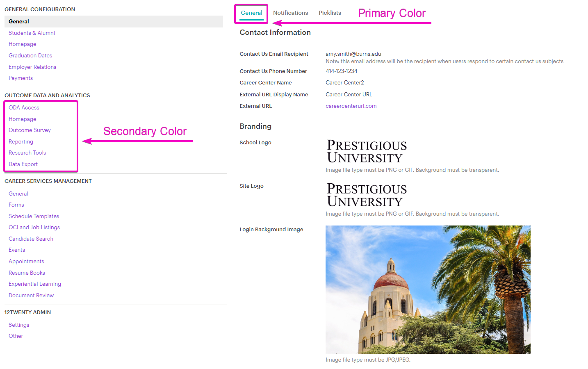Open Payments configuration
This screenshot has width=588, height=369.
21,78
